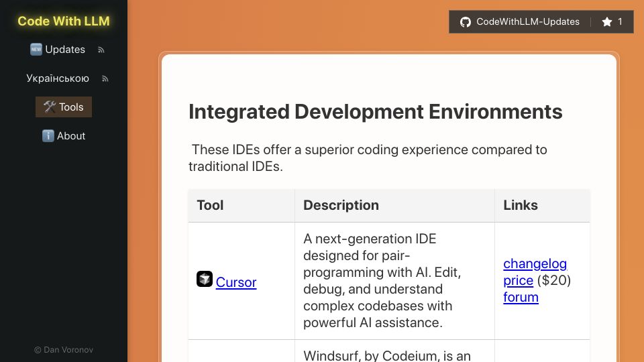The height and width of the screenshot is (362, 644).
Task: Click the intro paragraph starting "These IDEs offer"
Action: pyautogui.click(x=368, y=158)
